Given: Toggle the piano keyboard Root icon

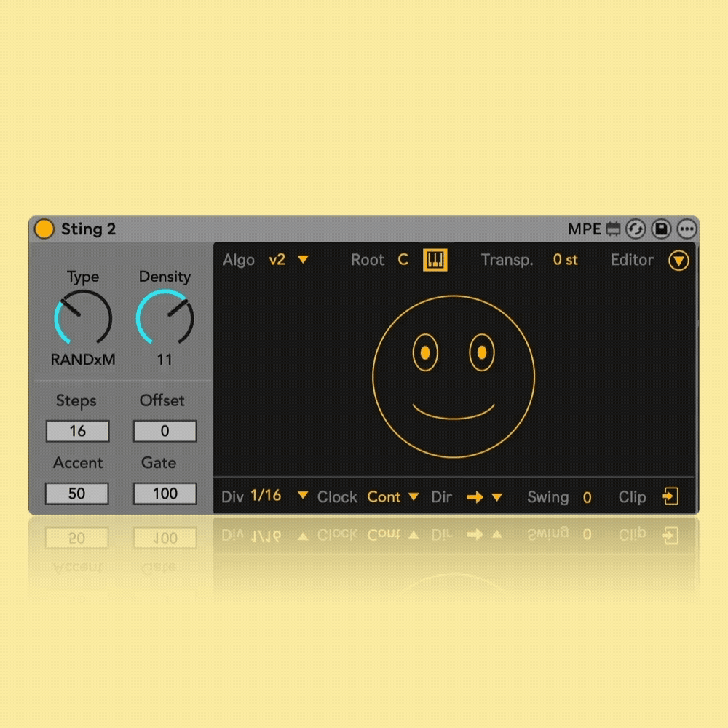Looking at the screenshot, I should pyautogui.click(x=435, y=260).
